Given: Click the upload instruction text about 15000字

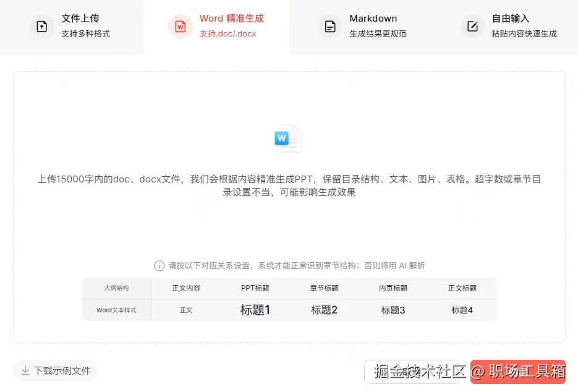Looking at the screenshot, I should [x=289, y=185].
